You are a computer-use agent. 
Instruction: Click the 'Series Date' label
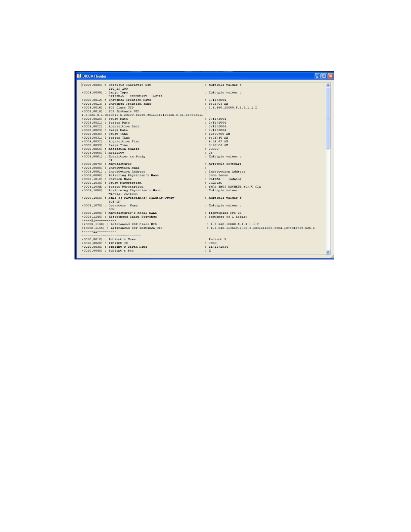click(x=119, y=123)
